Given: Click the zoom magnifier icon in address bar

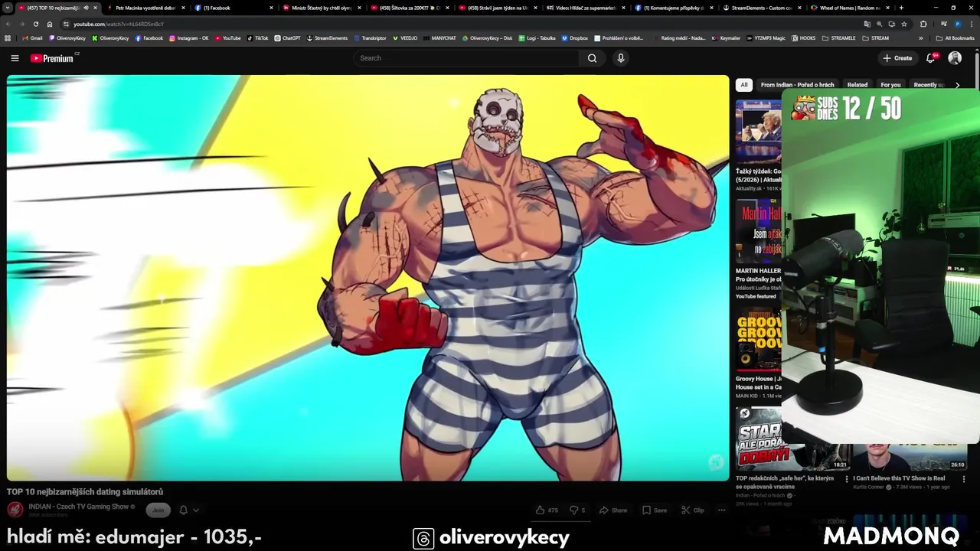Looking at the screenshot, I should (879, 24).
